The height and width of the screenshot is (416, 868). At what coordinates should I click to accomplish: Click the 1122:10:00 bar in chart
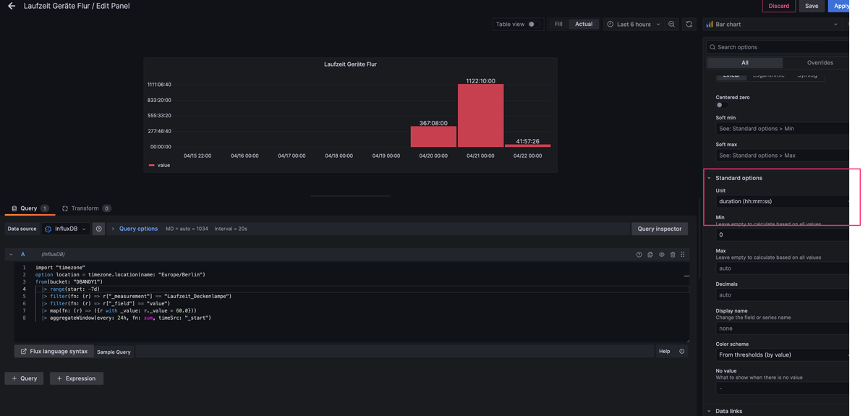480,116
